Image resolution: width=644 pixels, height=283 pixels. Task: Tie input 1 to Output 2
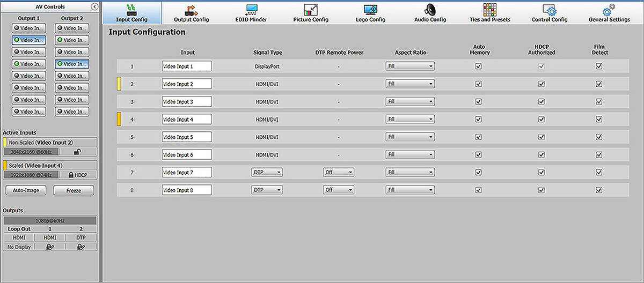pos(72,28)
